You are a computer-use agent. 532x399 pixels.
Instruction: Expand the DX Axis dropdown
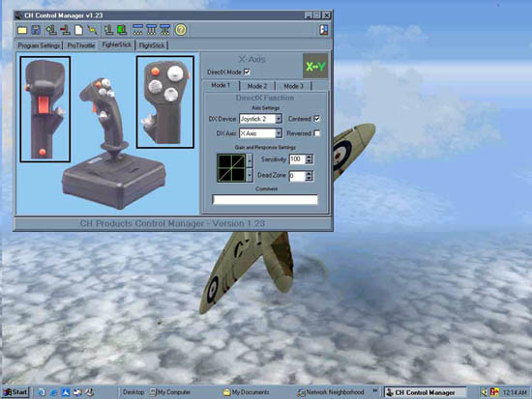pyautogui.click(x=279, y=133)
